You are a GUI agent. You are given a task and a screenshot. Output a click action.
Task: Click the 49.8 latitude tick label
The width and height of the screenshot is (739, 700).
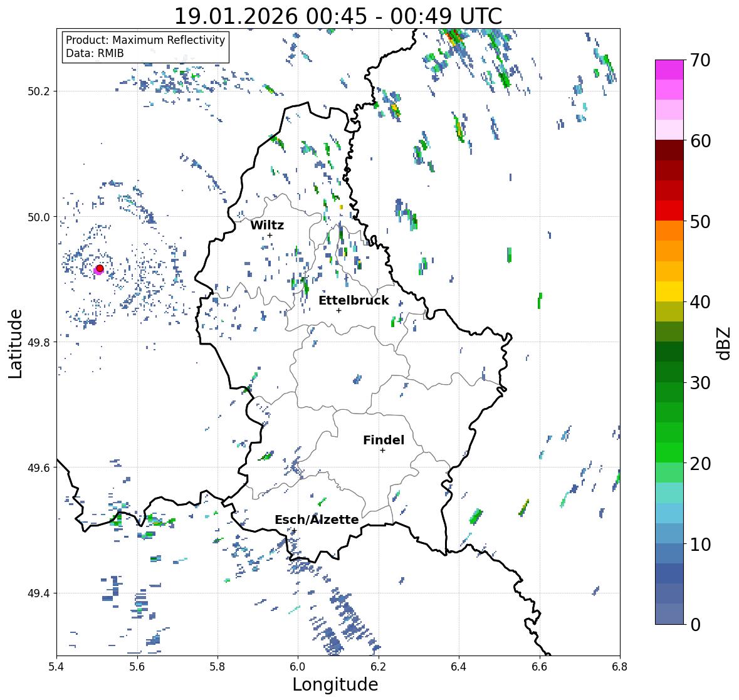pos(38,342)
